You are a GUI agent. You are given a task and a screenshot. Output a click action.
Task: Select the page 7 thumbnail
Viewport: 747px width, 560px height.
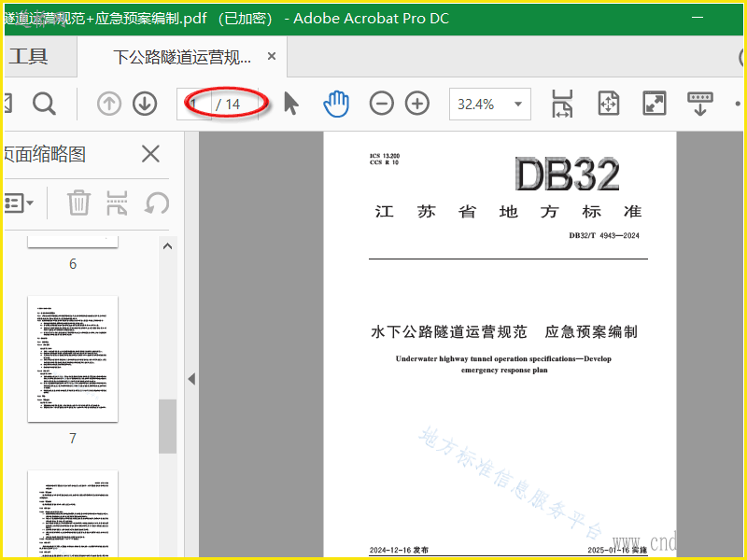pos(73,358)
